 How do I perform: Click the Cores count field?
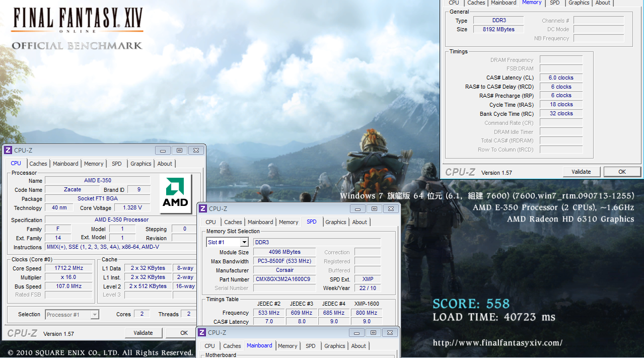pos(141,314)
